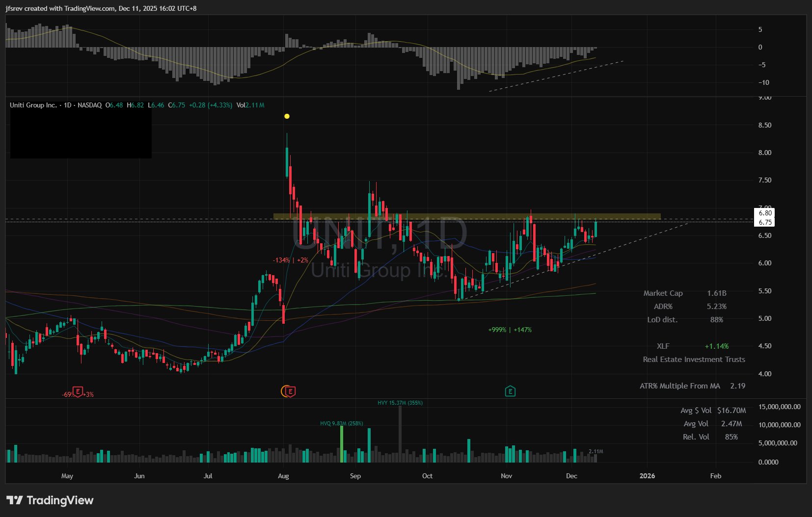This screenshot has height=517, width=812.
Task: Click the 2.19 ATR multiple value
Action: (737, 386)
